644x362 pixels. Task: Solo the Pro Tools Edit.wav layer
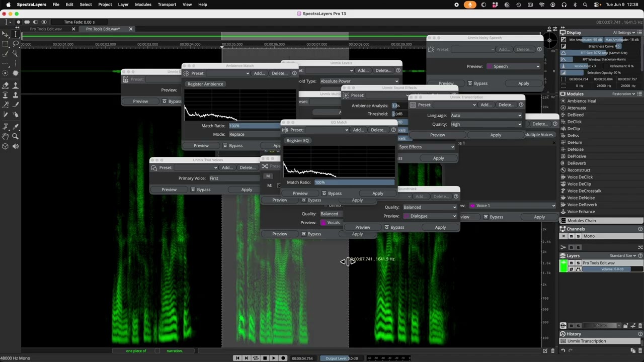[578, 263]
